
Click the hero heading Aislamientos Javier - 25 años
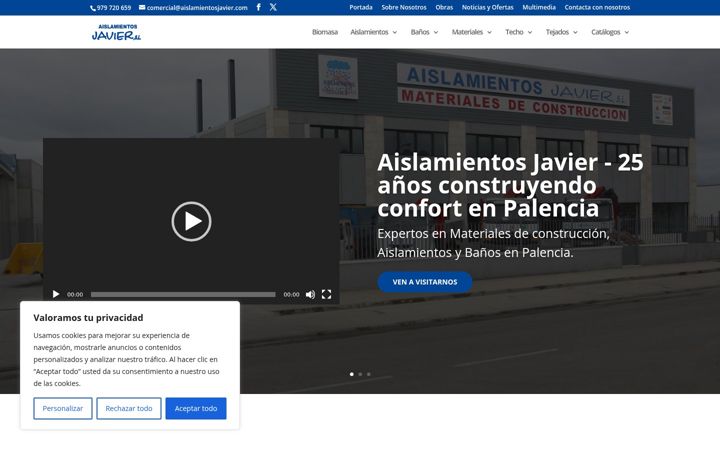(510, 185)
